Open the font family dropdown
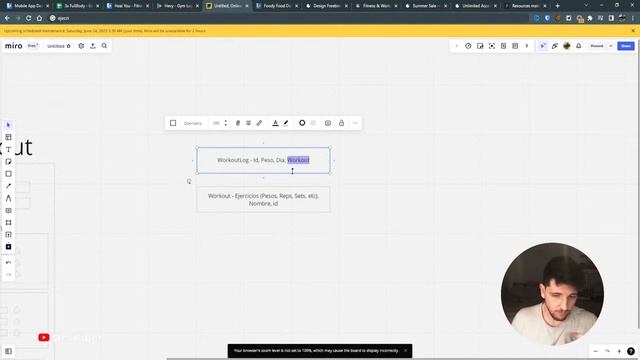 tap(193, 123)
